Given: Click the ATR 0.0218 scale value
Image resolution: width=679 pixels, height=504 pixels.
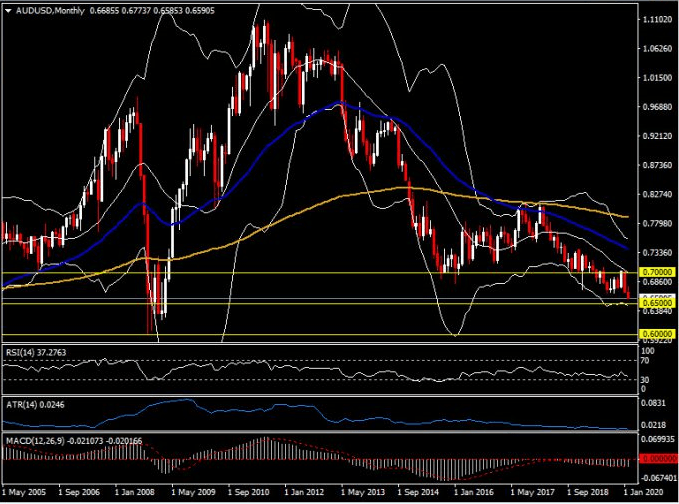Looking at the screenshot, I should 653,425.
